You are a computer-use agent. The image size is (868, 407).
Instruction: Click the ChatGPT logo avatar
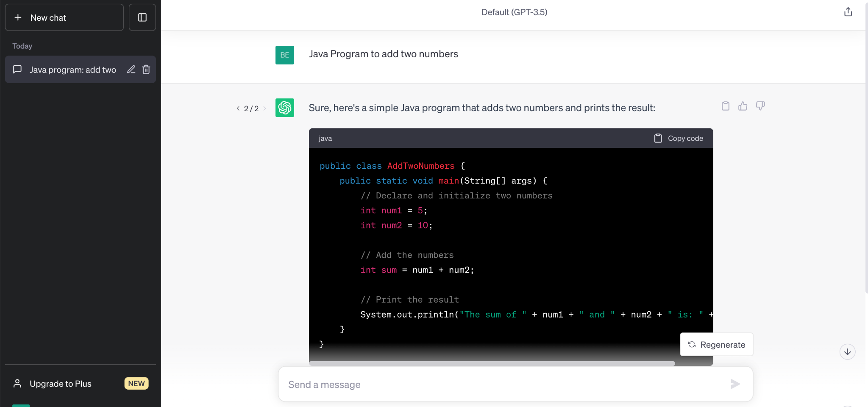(285, 108)
